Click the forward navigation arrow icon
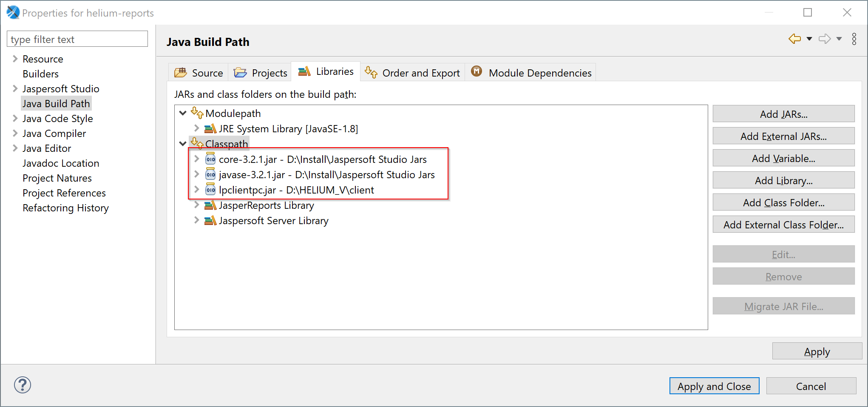 coord(825,39)
